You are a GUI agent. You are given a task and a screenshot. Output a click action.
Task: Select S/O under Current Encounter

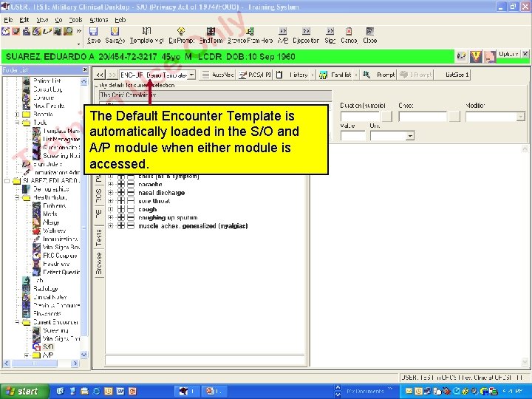[48, 347]
